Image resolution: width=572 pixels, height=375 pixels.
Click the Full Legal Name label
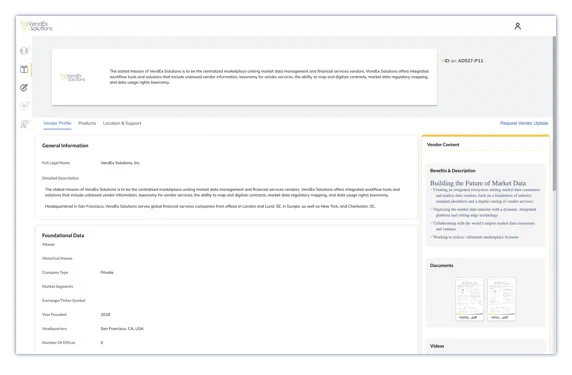tap(56, 163)
